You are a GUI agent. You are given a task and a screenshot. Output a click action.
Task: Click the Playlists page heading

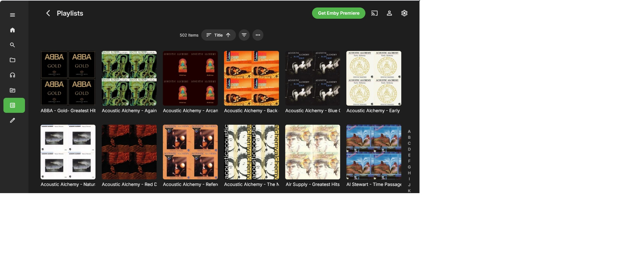tap(70, 13)
